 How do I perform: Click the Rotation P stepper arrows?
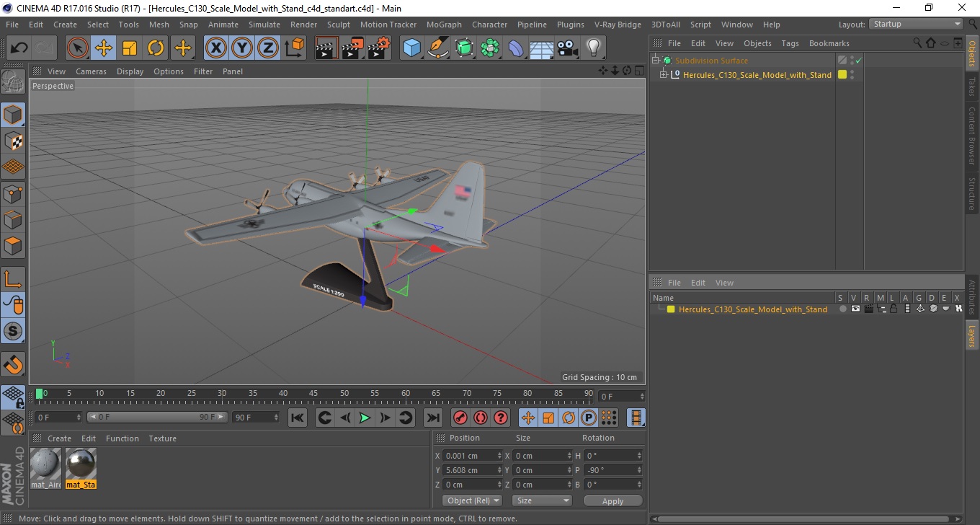pyautogui.click(x=639, y=470)
